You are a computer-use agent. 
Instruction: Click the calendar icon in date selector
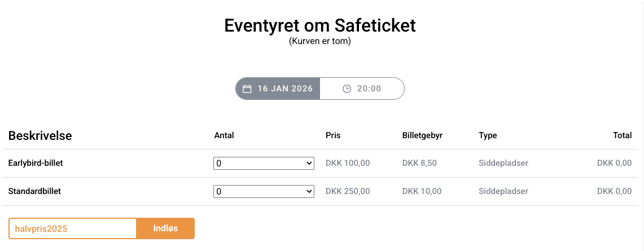click(x=247, y=89)
